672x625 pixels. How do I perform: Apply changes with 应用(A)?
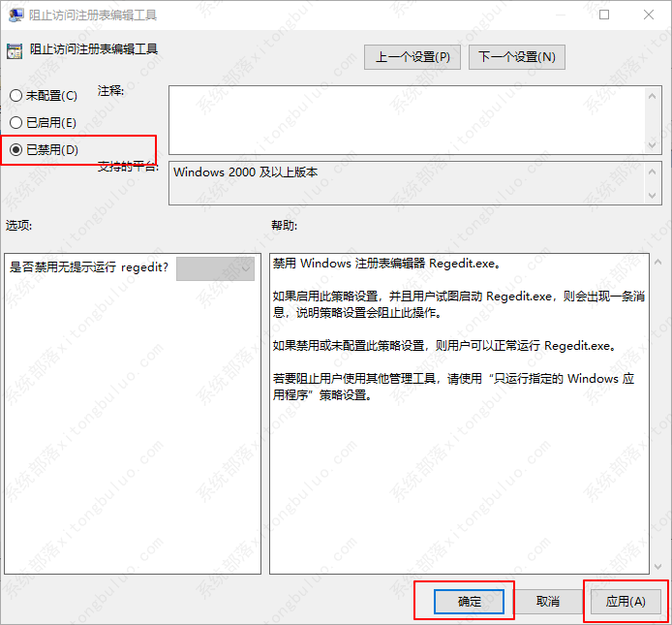tap(626, 601)
